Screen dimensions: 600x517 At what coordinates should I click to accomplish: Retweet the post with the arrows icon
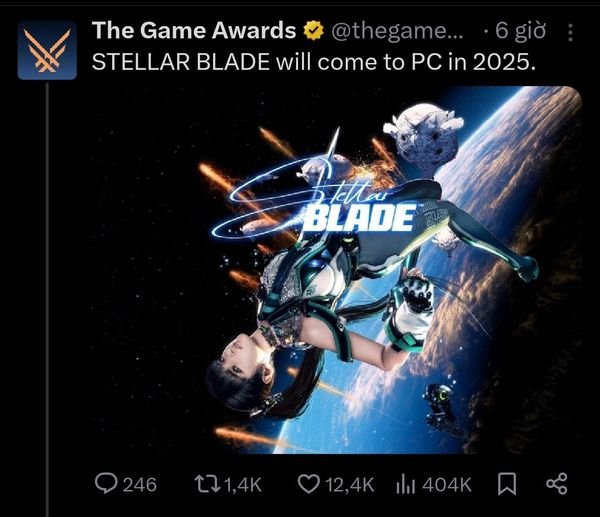207,484
